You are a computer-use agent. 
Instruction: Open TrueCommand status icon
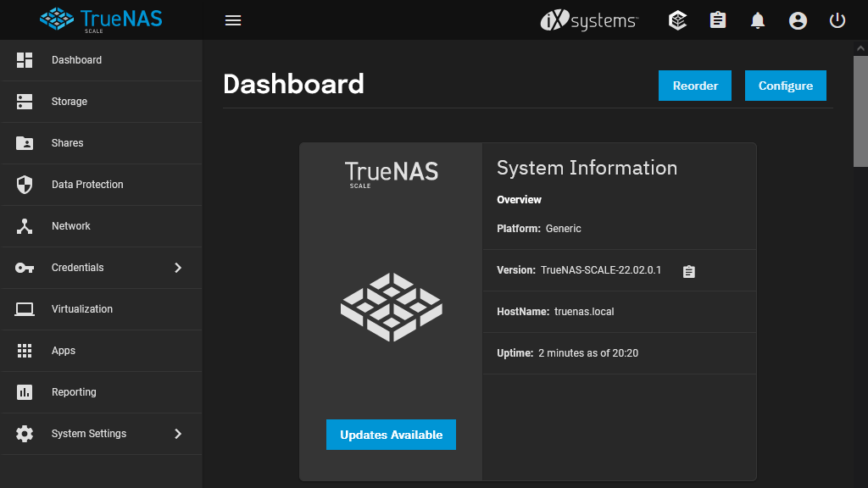coord(677,20)
